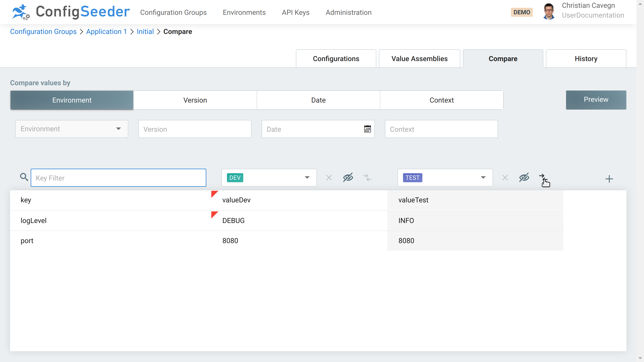Remove the DEV comparison column
Image resolution: width=644 pixels, height=362 pixels.
coord(329,178)
